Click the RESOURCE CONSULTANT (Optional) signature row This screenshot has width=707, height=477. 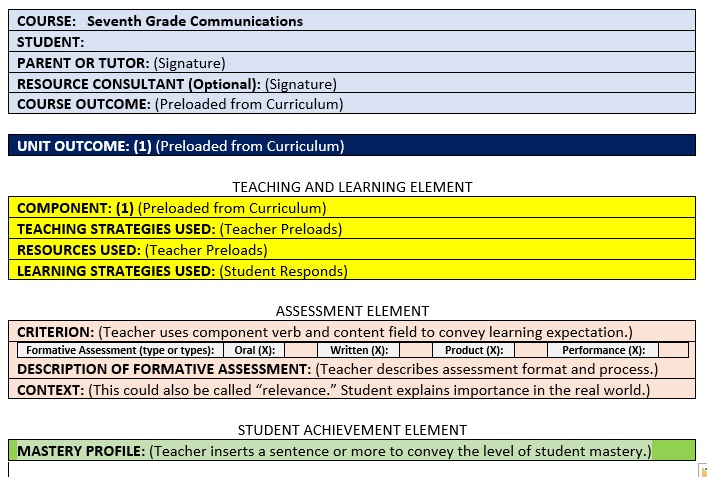[350, 84]
